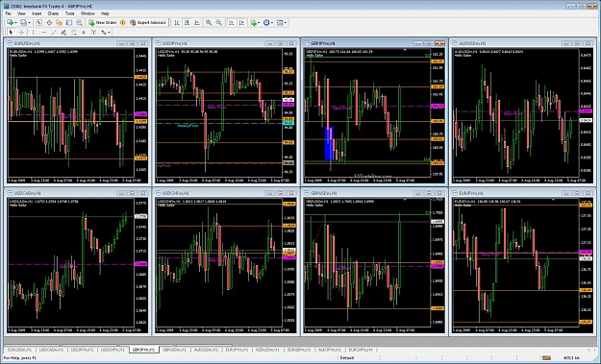
Task: Expand the arrows tool dropdown arrow
Action: [x=109, y=32]
